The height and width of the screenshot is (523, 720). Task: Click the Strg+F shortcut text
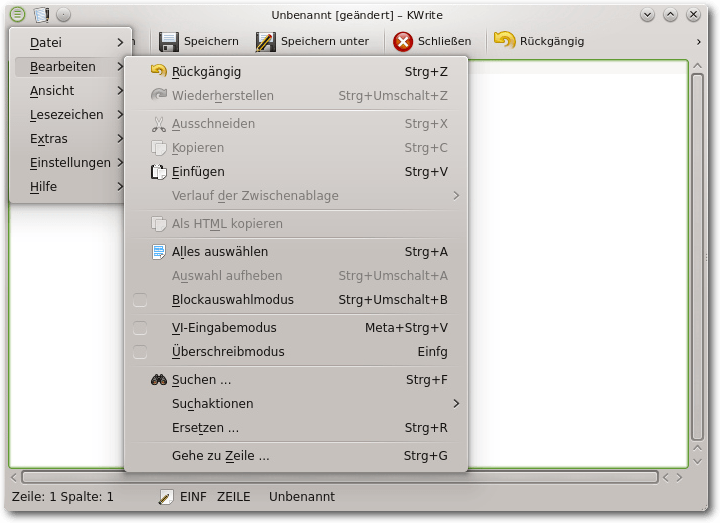click(427, 380)
